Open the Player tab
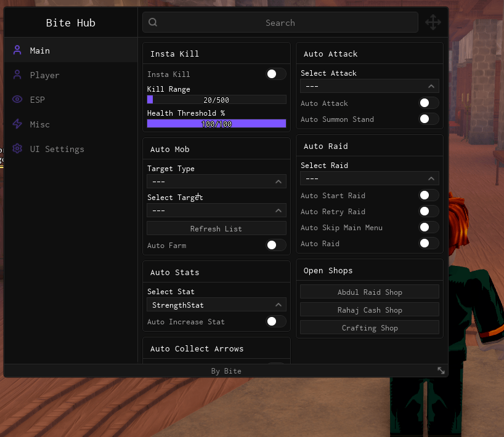Image resolution: width=504 pixels, height=437 pixels. point(71,75)
